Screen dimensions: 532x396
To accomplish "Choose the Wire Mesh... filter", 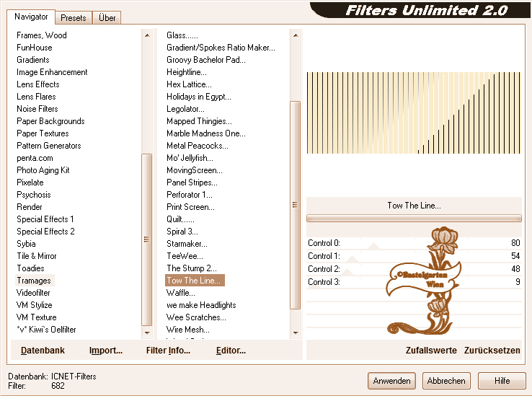I will click(188, 330).
